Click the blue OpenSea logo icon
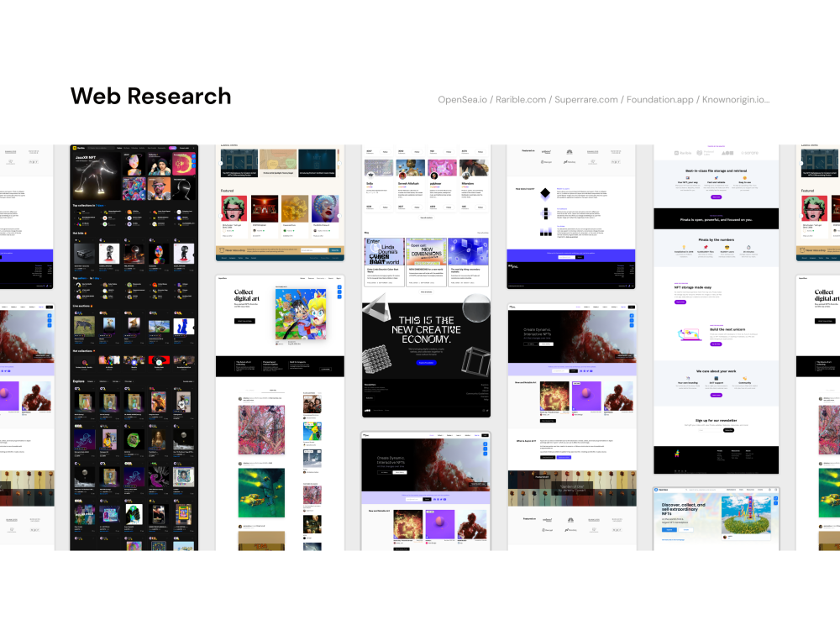This screenshot has height=630, width=840. (656, 490)
